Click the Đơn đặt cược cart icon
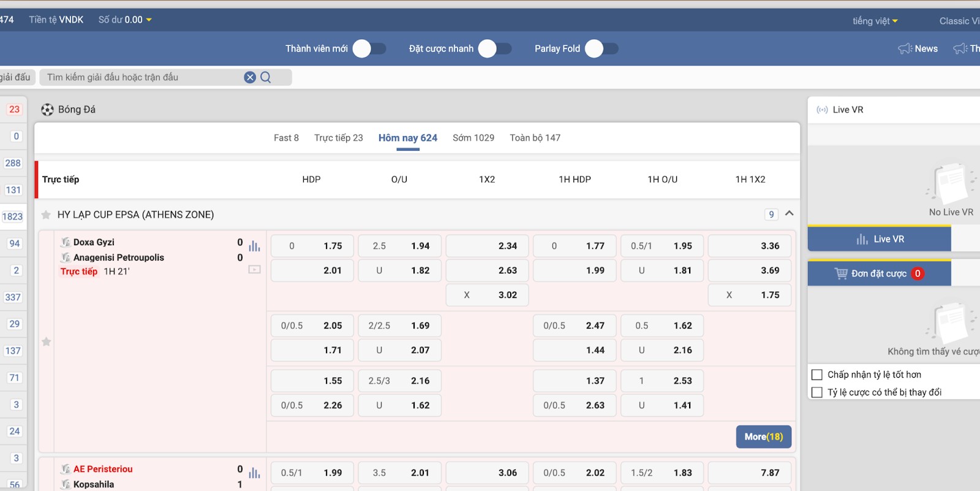The width and height of the screenshot is (980, 491). 841,273
